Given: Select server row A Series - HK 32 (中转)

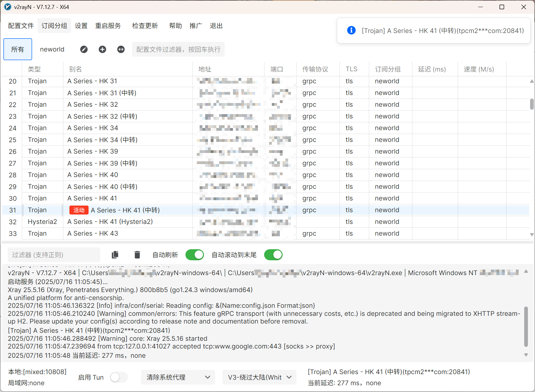Looking at the screenshot, I should (265, 116).
